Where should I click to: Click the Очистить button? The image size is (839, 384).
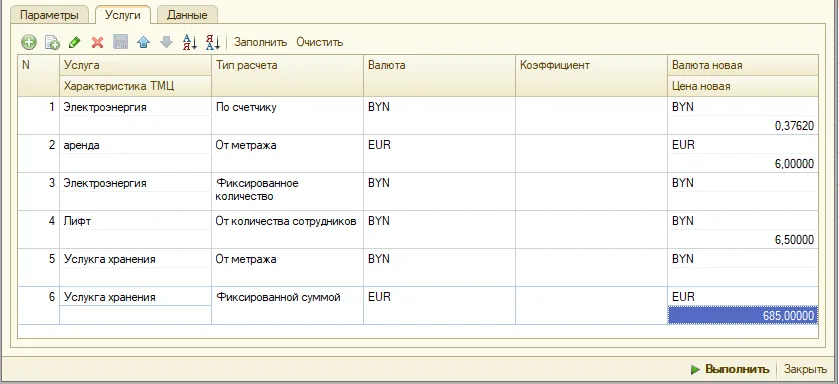[319, 42]
